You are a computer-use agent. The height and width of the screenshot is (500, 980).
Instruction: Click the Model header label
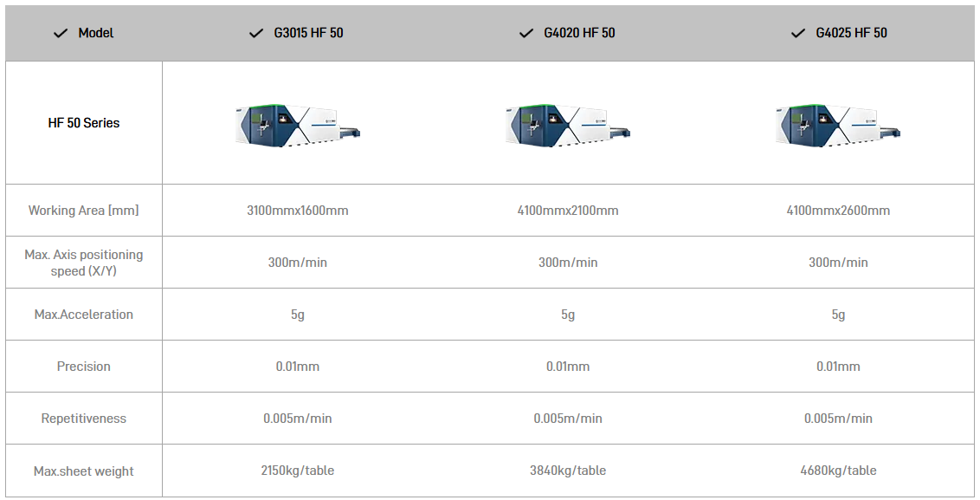[96, 33]
